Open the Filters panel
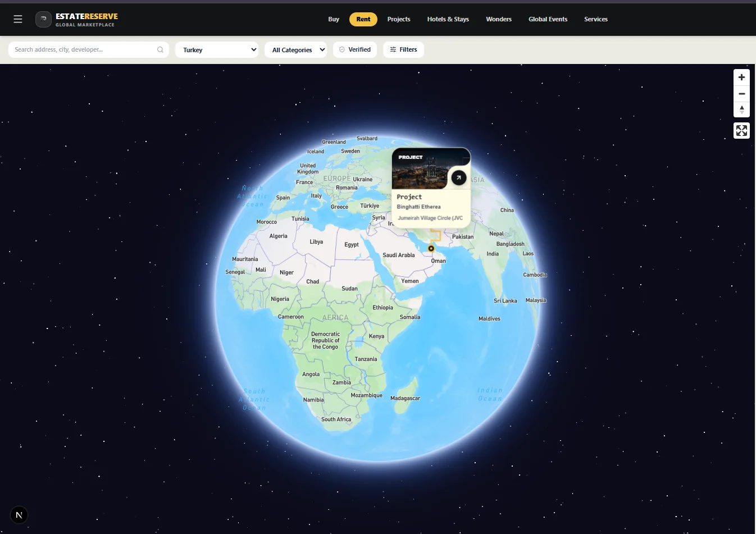This screenshot has height=534, width=756. [x=403, y=49]
